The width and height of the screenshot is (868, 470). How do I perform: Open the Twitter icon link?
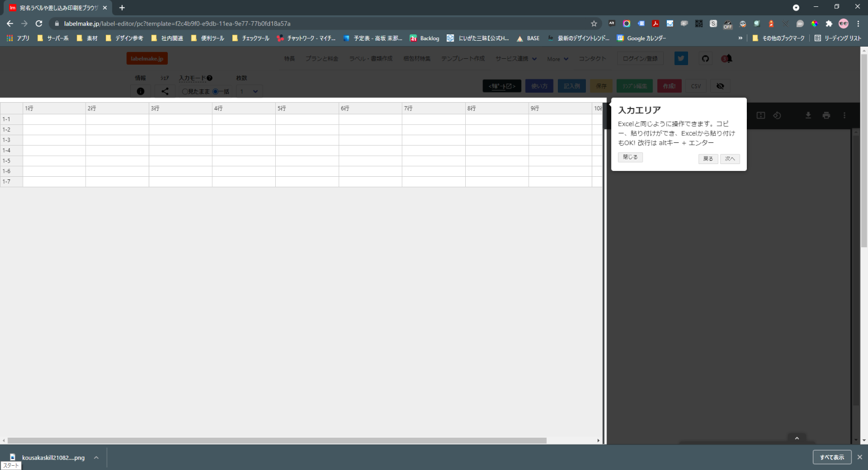click(x=681, y=59)
